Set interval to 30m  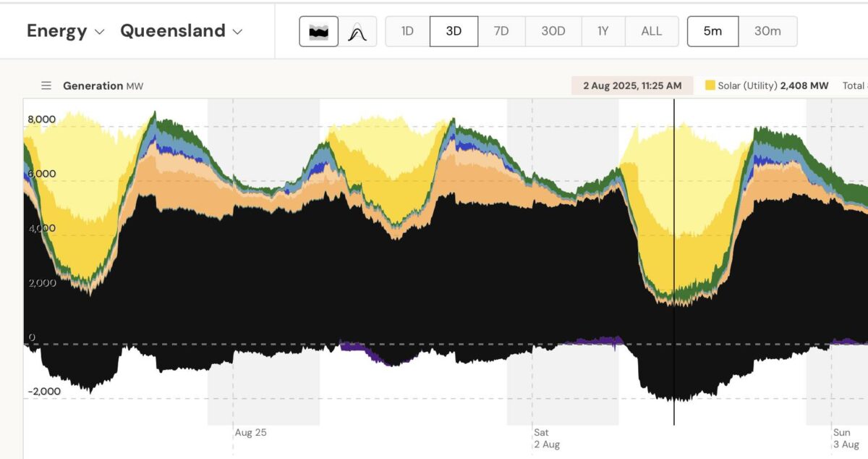(x=767, y=31)
